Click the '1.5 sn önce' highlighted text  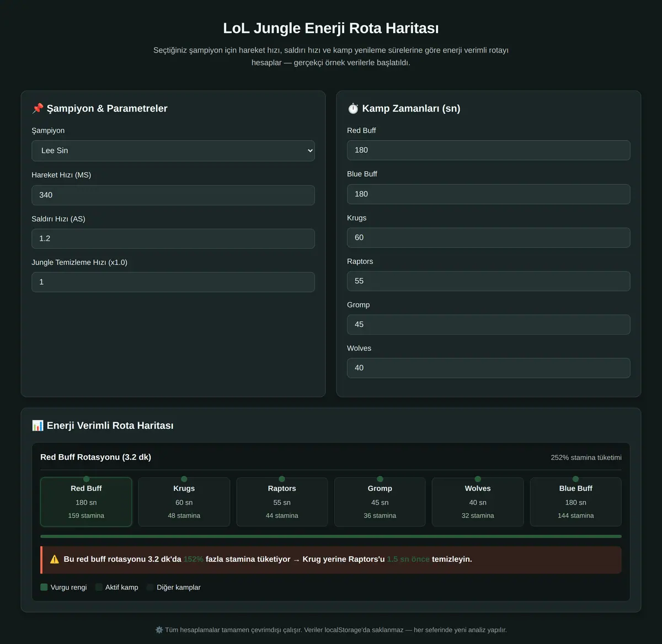tap(408, 559)
